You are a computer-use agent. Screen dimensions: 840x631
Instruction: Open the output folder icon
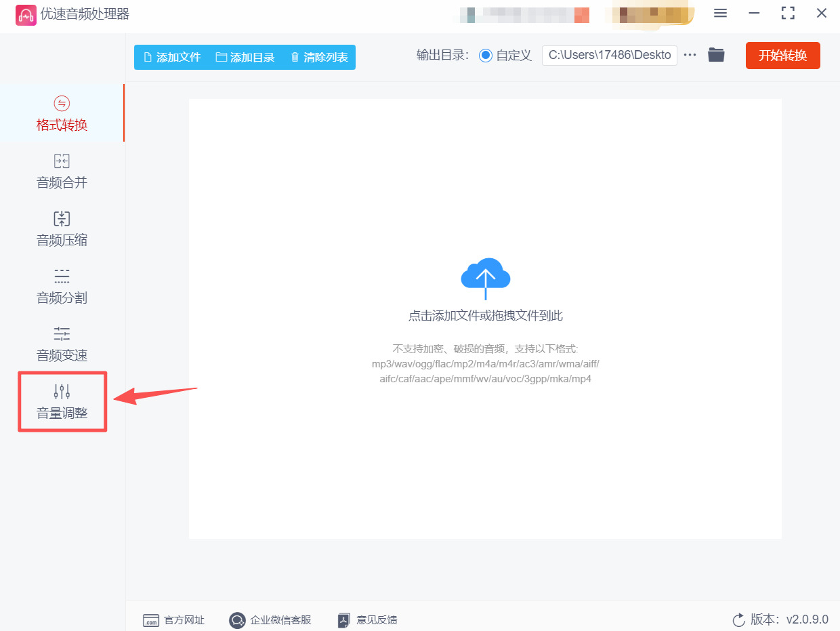[x=716, y=56]
